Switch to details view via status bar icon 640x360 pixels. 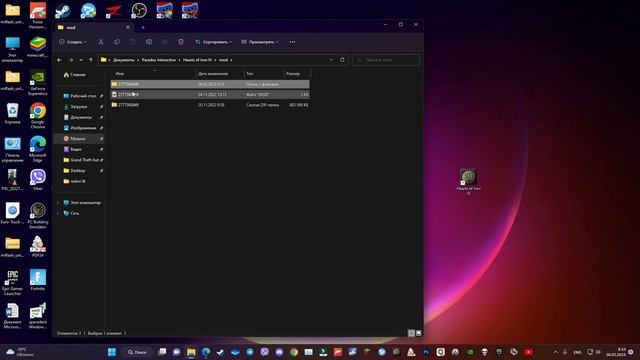pyautogui.click(x=411, y=333)
